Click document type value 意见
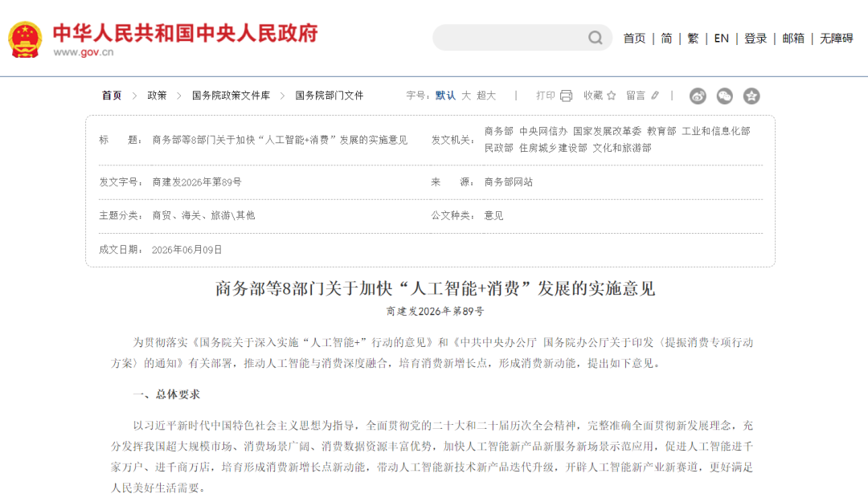 click(493, 216)
